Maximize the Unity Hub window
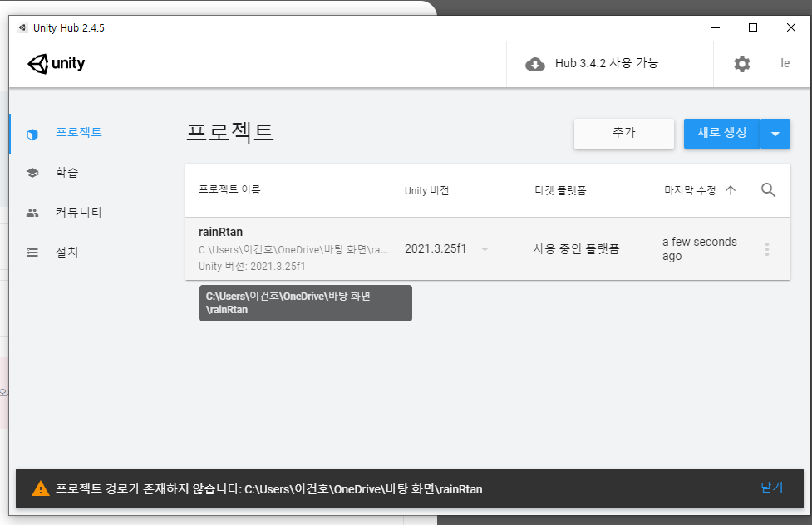 coord(753,27)
